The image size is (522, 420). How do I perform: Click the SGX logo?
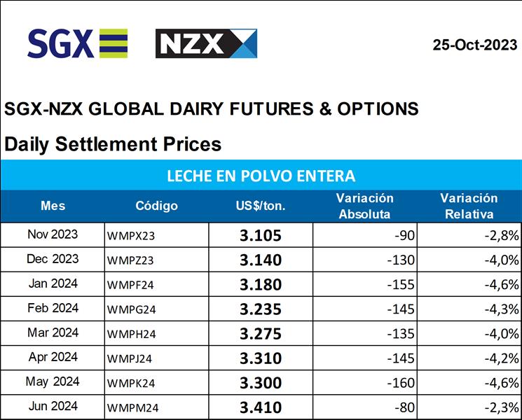coord(77,43)
